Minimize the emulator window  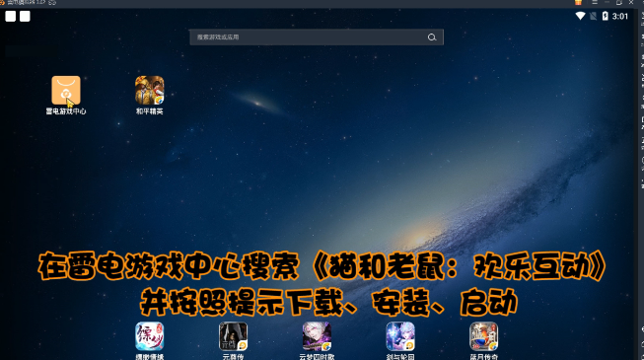point(607,2)
